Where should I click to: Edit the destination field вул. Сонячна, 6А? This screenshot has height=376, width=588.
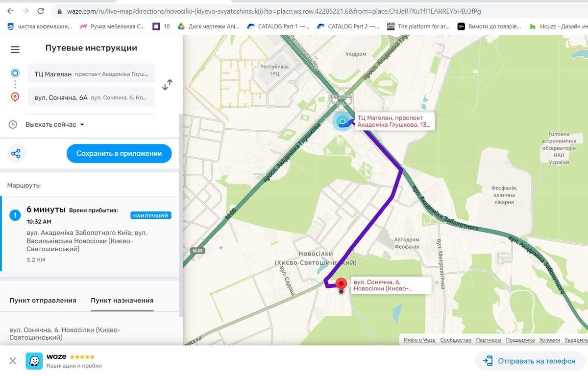coord(91,97)
